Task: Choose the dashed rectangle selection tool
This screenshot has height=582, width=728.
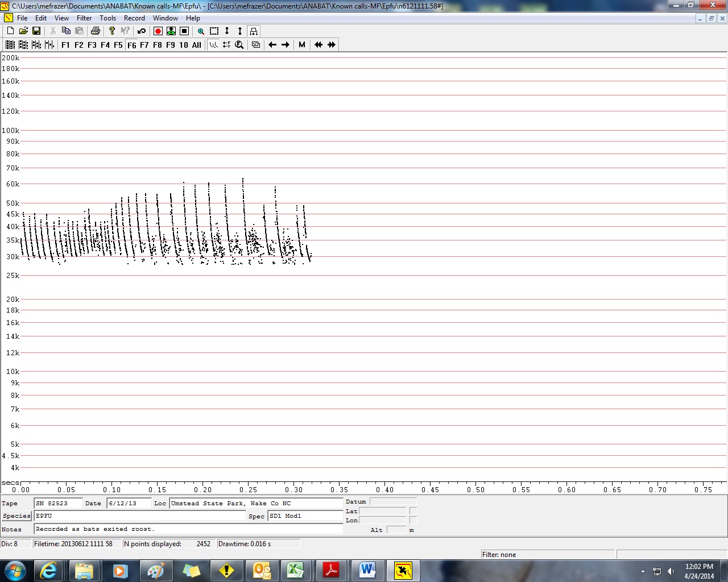Action: click(x=214, y=31)
